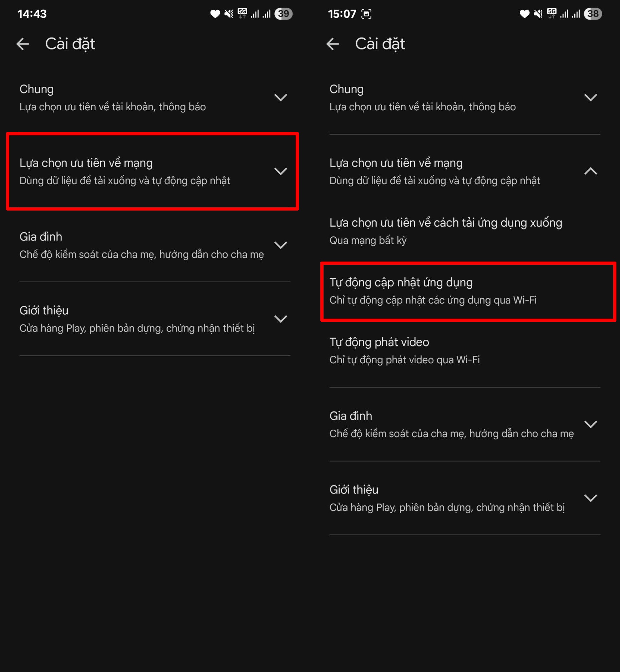
Task: Open Tự động phát video setting
Action: point(404,350)
